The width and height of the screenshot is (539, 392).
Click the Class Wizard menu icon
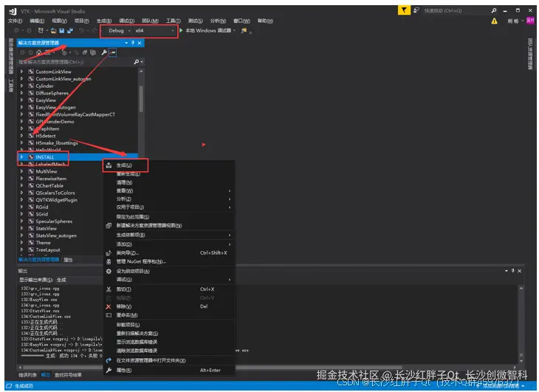109,253
